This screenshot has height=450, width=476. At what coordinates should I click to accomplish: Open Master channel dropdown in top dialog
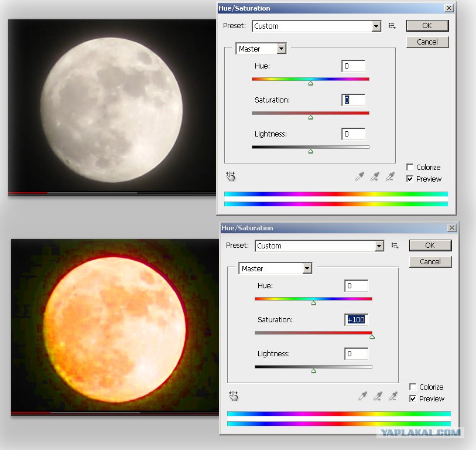261,49
